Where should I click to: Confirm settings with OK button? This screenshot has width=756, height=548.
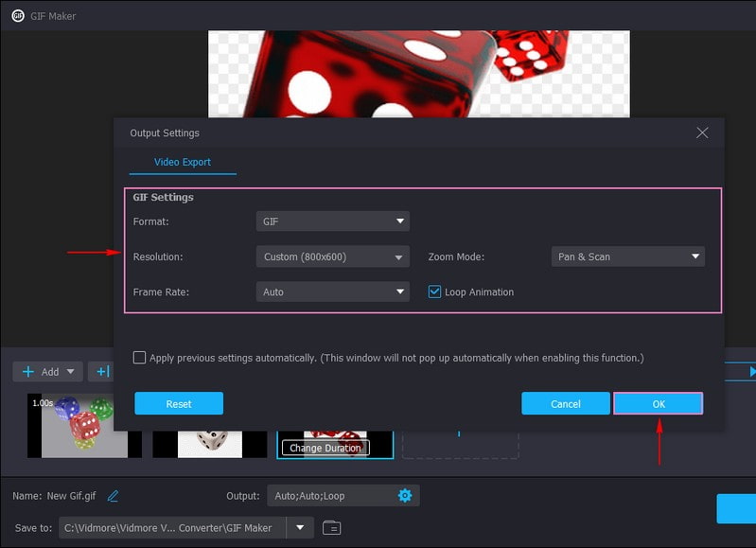pyautogui.click(x=659, y=404)
